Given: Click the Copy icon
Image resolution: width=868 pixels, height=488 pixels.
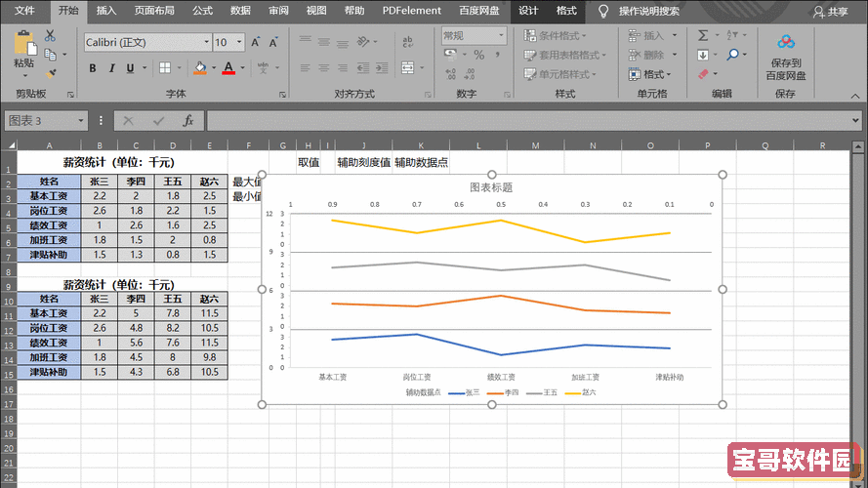Looking at the screenshot, I should [x=50, y=55].
